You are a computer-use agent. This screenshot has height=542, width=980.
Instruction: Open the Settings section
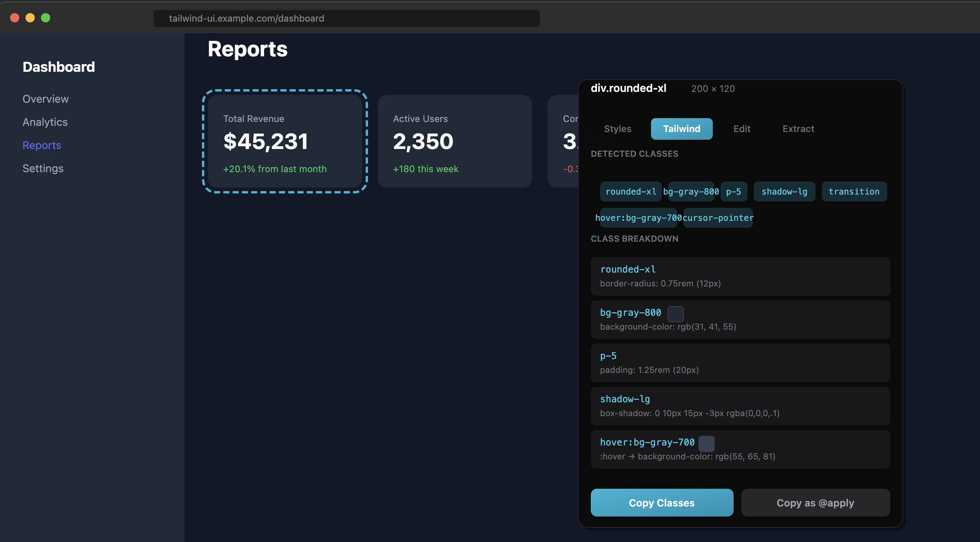[x=43, y=168]
